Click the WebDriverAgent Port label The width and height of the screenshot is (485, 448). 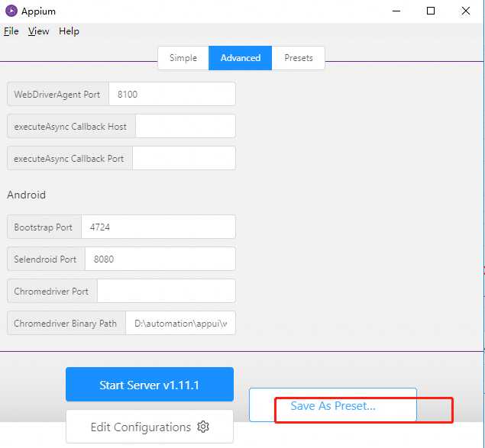(57, 95)
